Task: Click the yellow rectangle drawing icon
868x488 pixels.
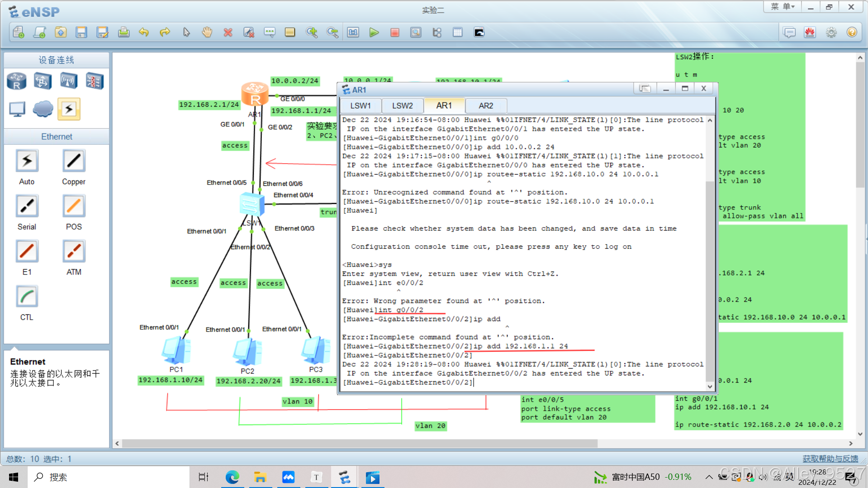Action: coord(290,32)
